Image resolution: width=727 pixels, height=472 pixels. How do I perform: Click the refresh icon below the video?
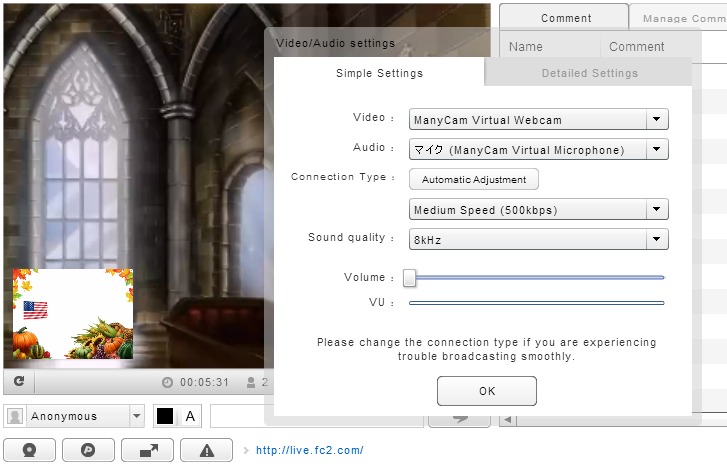19,381
